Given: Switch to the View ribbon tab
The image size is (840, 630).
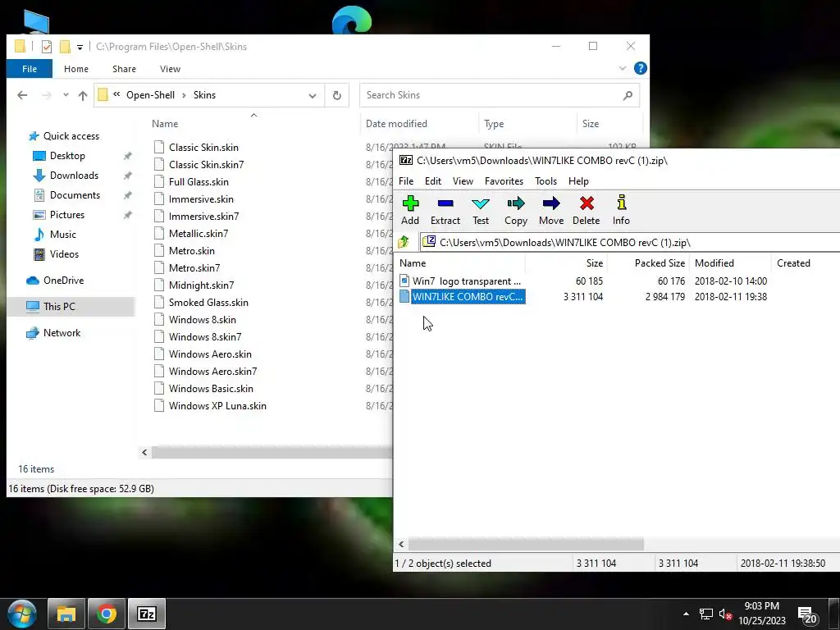Looking at the screenshot, I should tap(170, 69).
